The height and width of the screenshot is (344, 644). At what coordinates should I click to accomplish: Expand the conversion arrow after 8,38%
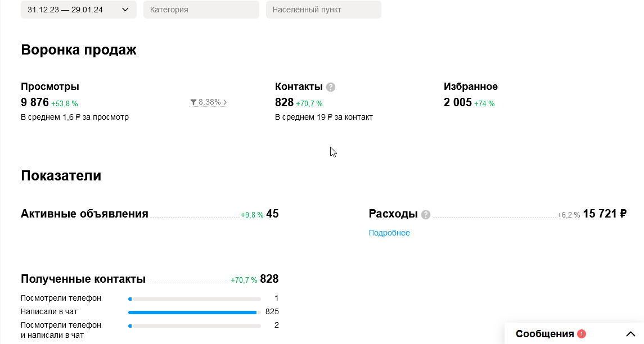tap(225, 102)
